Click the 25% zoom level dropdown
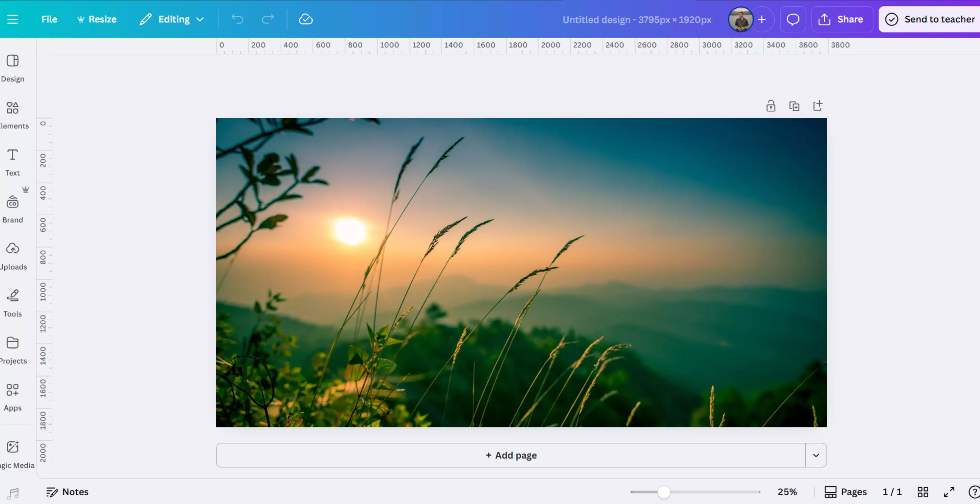Screen dimensions: 980x504 (x=787, y=492)
